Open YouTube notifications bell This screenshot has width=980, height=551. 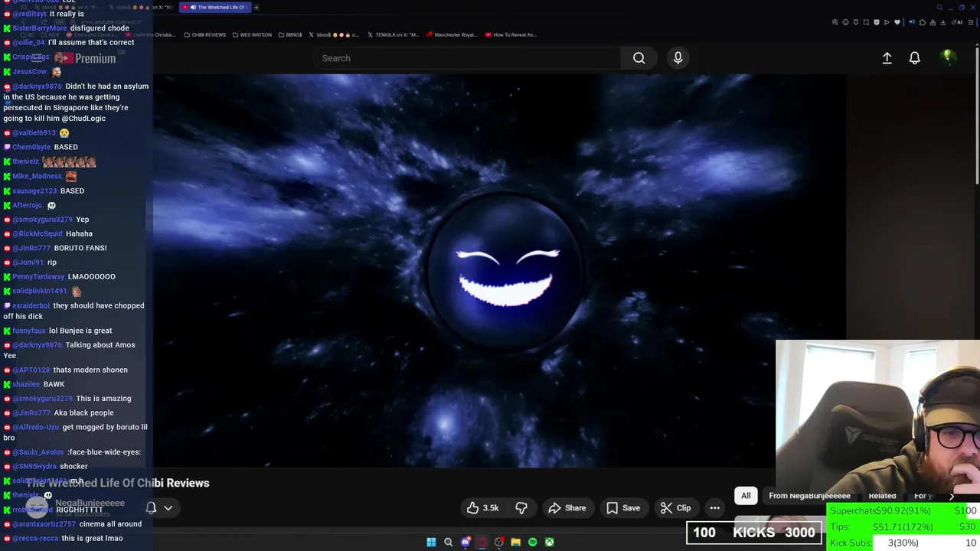[914, 58]
